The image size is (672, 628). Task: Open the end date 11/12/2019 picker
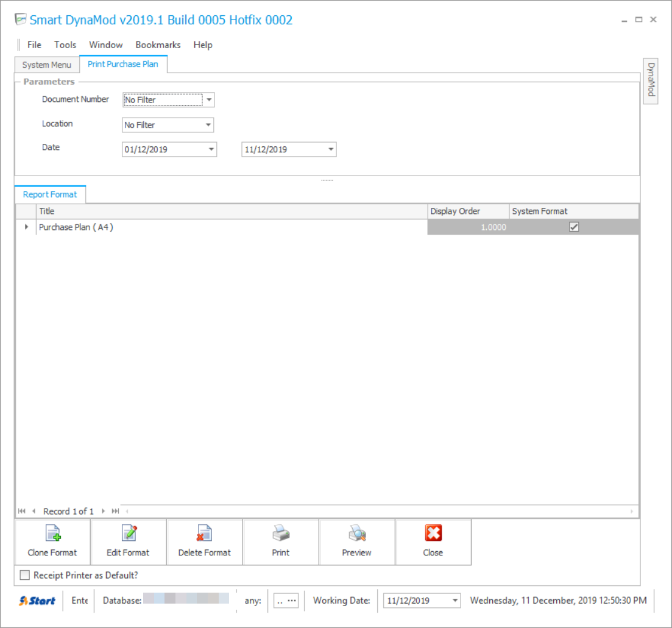331,149
